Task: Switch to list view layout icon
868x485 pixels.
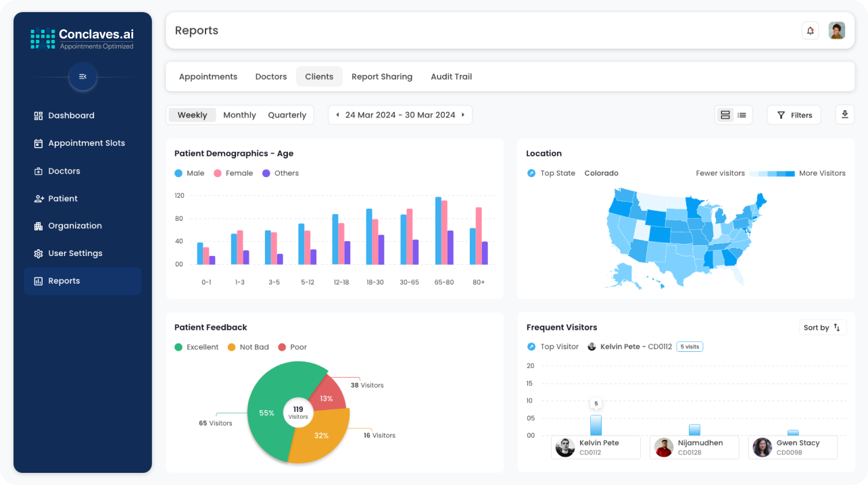Action: 742,116
